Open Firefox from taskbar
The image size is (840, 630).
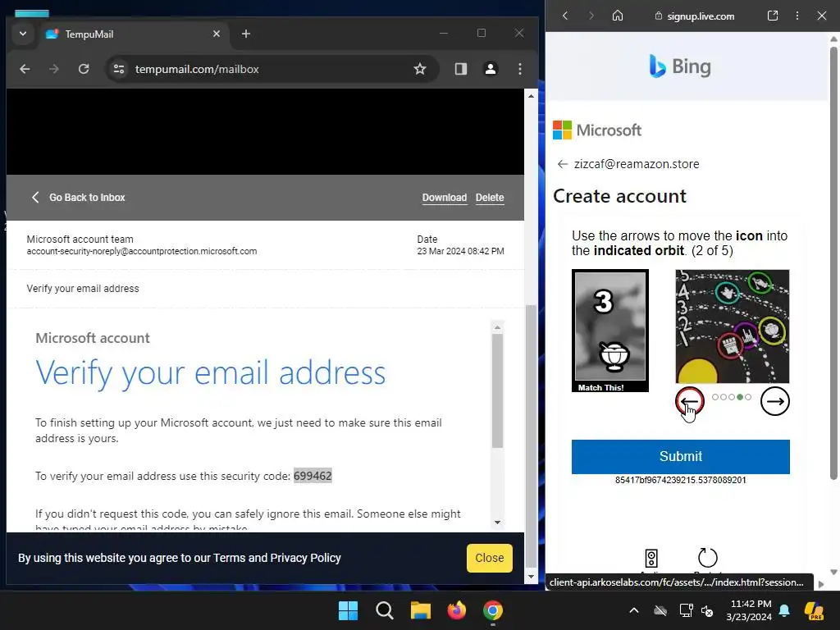tap(456, 610)
